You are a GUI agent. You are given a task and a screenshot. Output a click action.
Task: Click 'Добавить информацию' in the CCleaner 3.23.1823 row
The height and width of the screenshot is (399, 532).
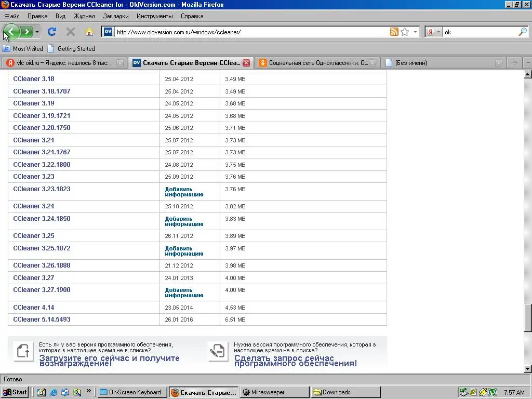click(184, 192)
